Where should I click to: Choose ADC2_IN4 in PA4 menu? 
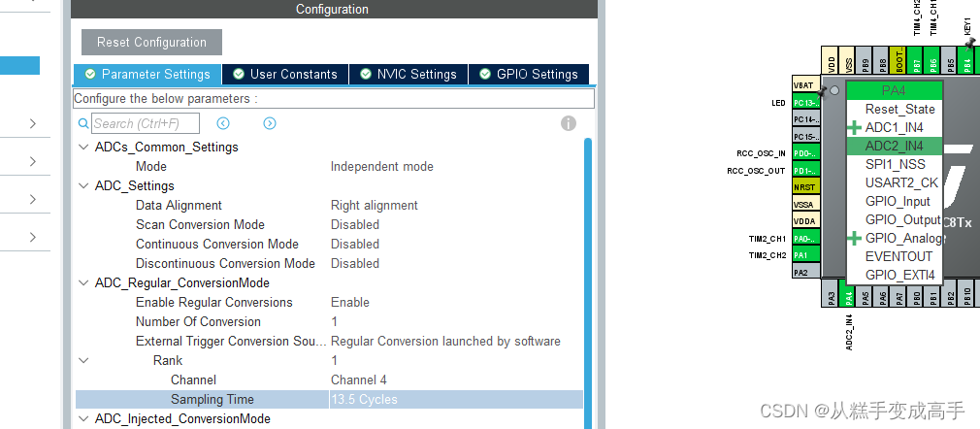coord(894,147)
